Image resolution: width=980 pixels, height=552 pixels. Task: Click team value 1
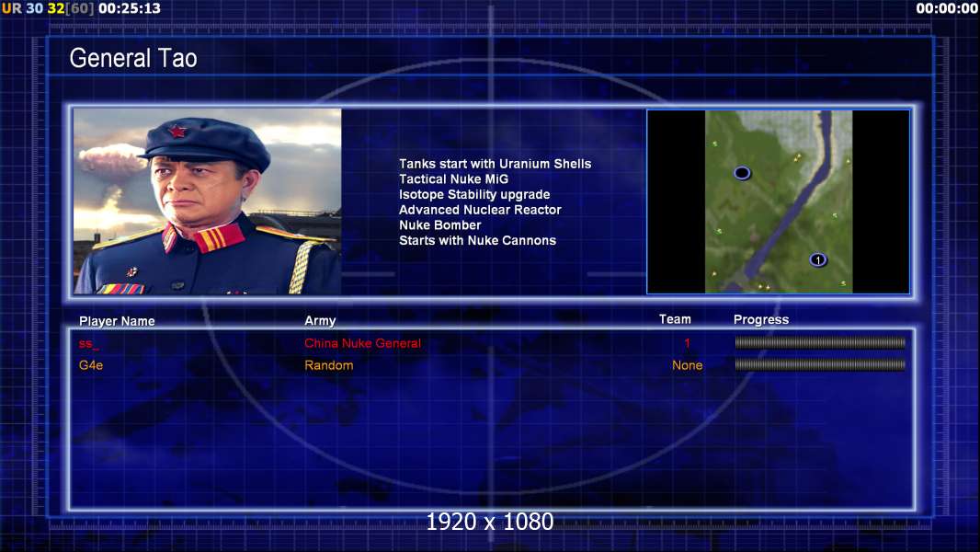(x=687, y=343)
